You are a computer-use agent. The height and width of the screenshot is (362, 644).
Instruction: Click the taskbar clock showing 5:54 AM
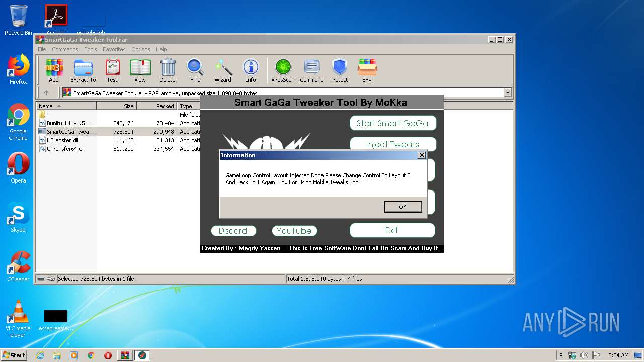click(x=618, y=355)
